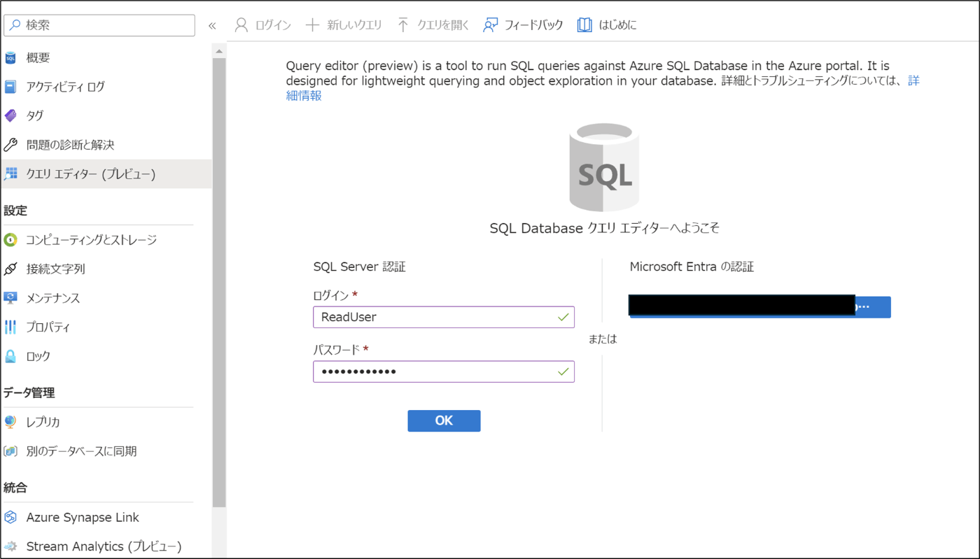980x559 pixels.
Task: Click the 別のデータベースに同期 sync icon
Action: 10,451
